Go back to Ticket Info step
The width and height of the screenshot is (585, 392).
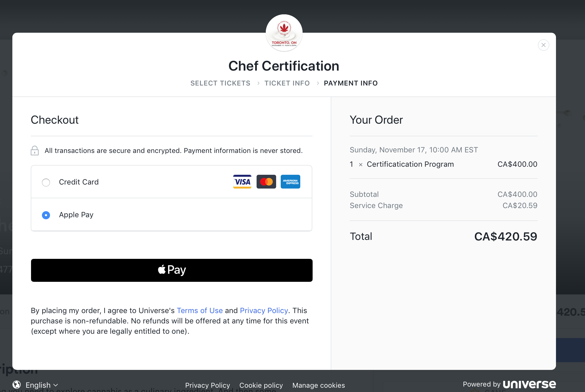(287, 83)
